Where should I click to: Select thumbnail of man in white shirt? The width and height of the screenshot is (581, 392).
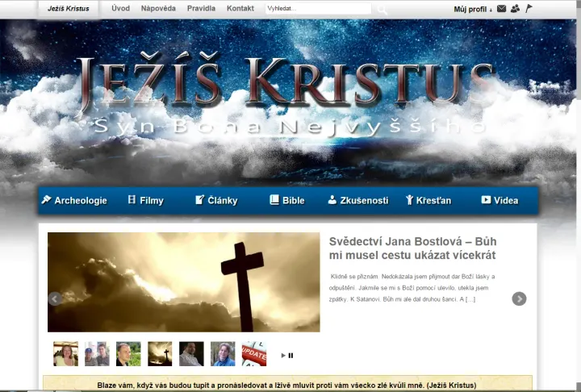(191, 354)
